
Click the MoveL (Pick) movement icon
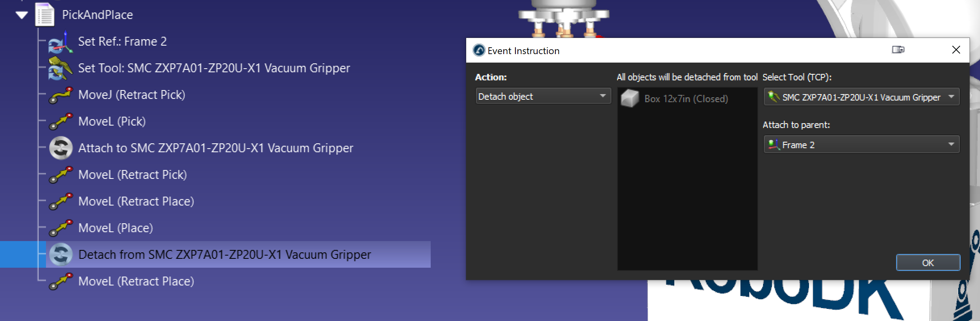pyautogui.click(x=60, y=122)
